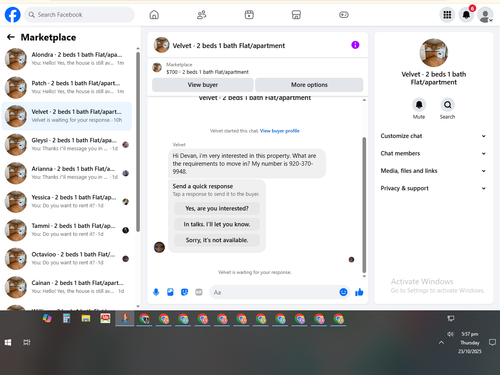Open the notifications bell

coord(466,15)
